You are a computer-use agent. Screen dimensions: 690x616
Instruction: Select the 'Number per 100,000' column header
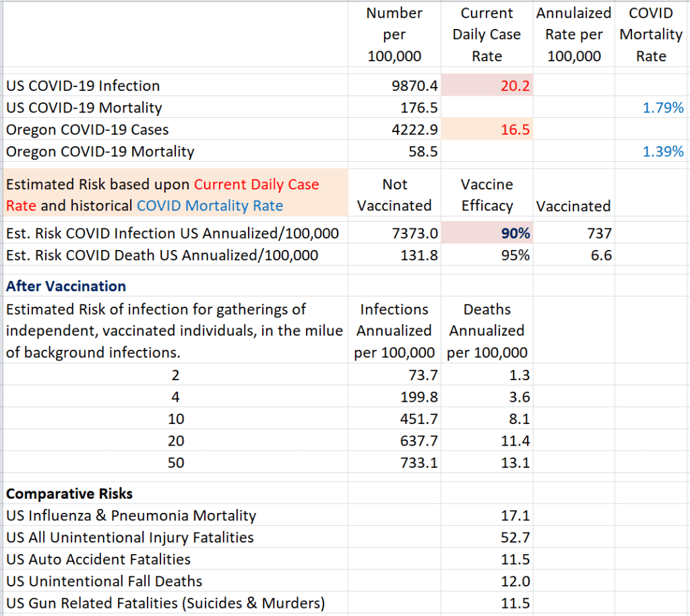[394, 34]
